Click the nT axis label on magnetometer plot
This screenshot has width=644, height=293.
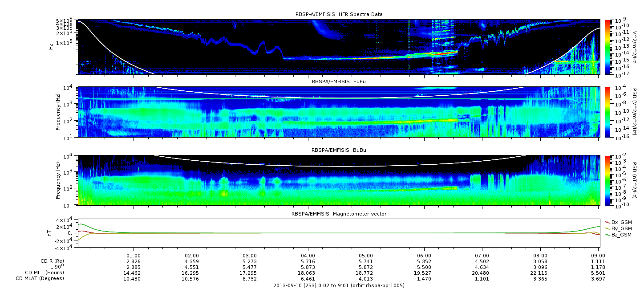pos(51,233)
